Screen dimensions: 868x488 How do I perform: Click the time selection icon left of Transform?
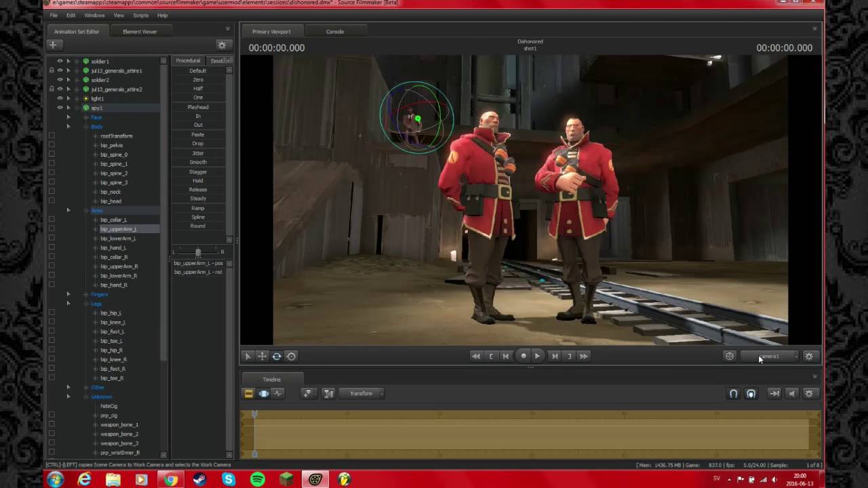click(328, 393)
